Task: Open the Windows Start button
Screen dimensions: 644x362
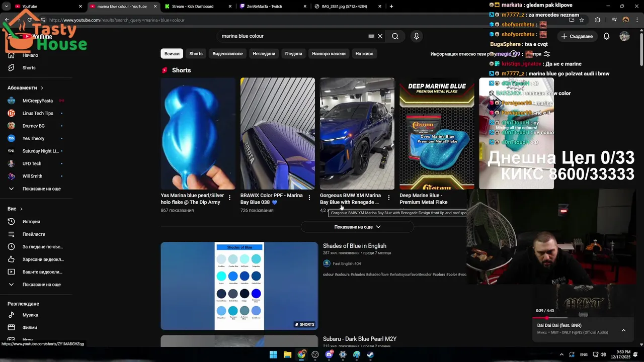Action: coord(273,354)
